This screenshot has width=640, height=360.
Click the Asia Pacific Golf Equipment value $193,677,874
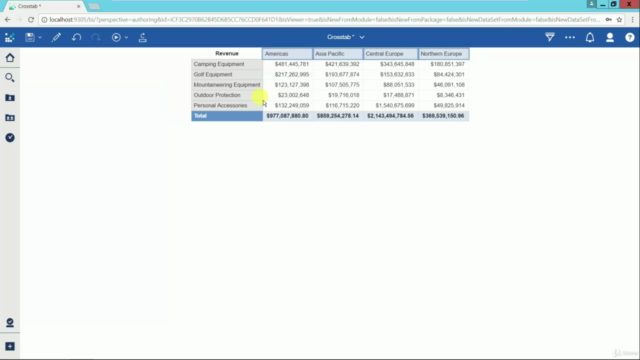tap(342, 74)
